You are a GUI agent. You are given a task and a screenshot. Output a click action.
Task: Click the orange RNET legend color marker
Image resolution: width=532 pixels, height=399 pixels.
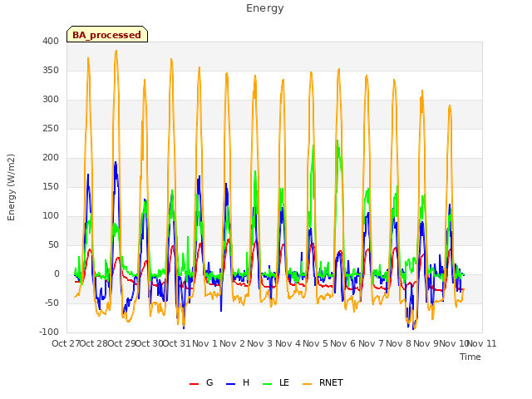pos(307,384)
